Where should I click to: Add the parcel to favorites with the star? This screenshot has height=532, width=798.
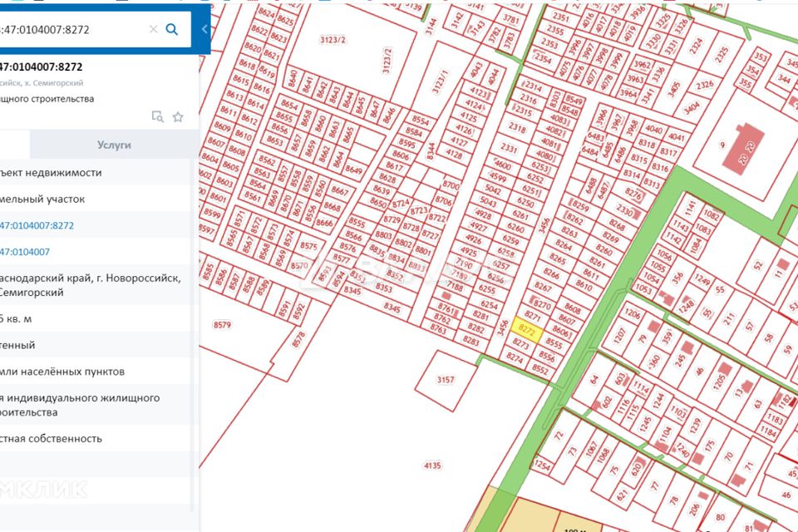coord(178,117)
